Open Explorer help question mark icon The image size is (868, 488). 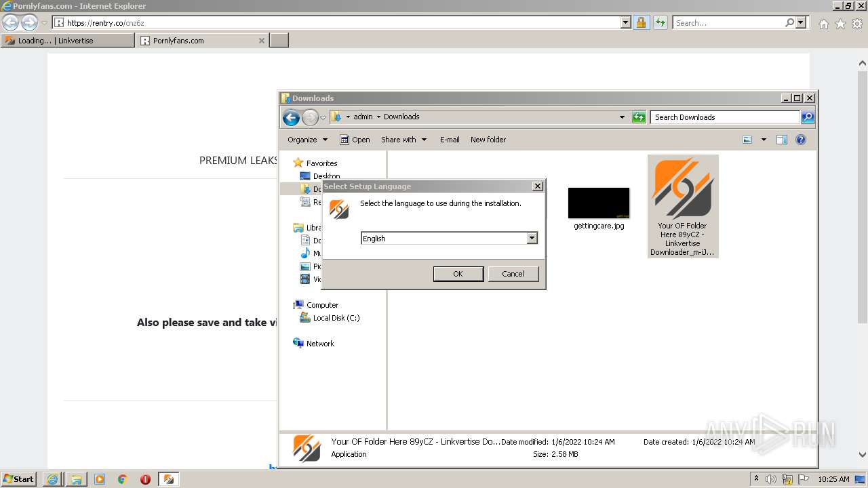click(801, 140)
